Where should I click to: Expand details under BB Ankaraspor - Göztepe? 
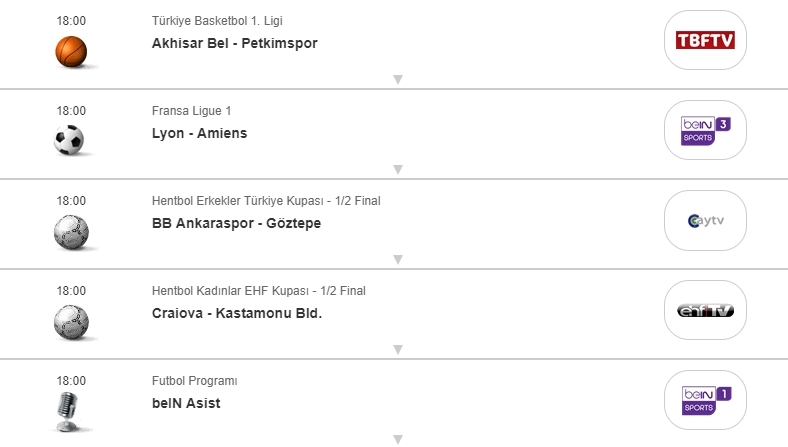(397, 259)
